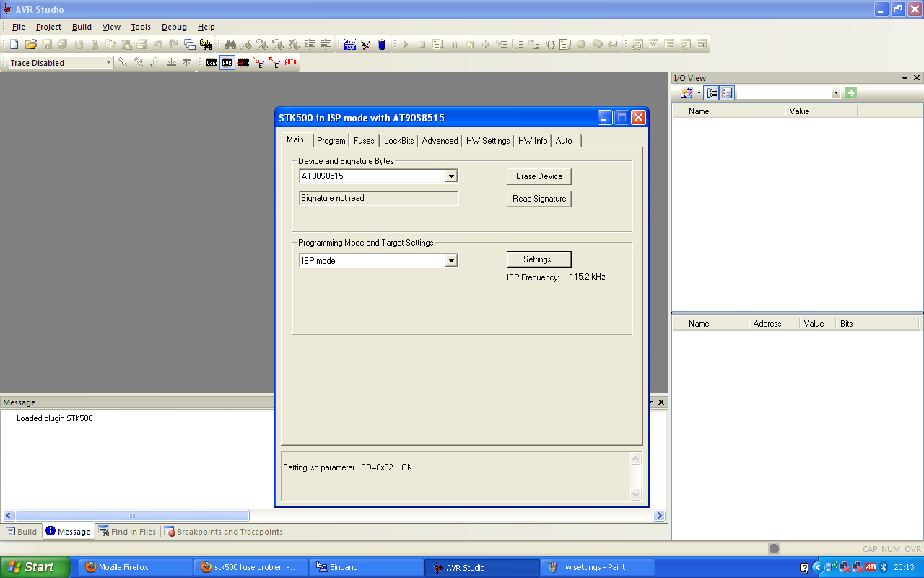
Task: Open the Debug menu
Action: click(x=174, y=27)
